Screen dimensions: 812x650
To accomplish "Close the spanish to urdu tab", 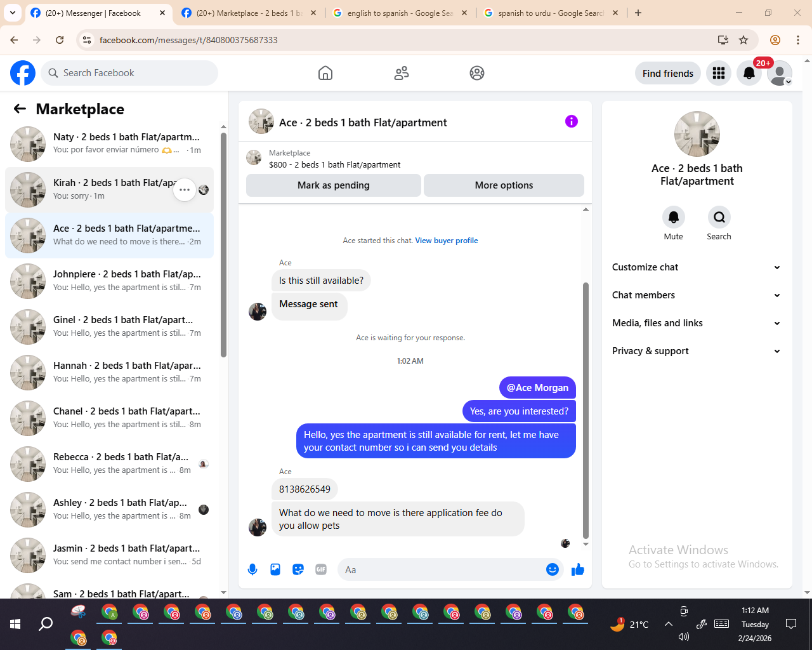I will point(615,13).
